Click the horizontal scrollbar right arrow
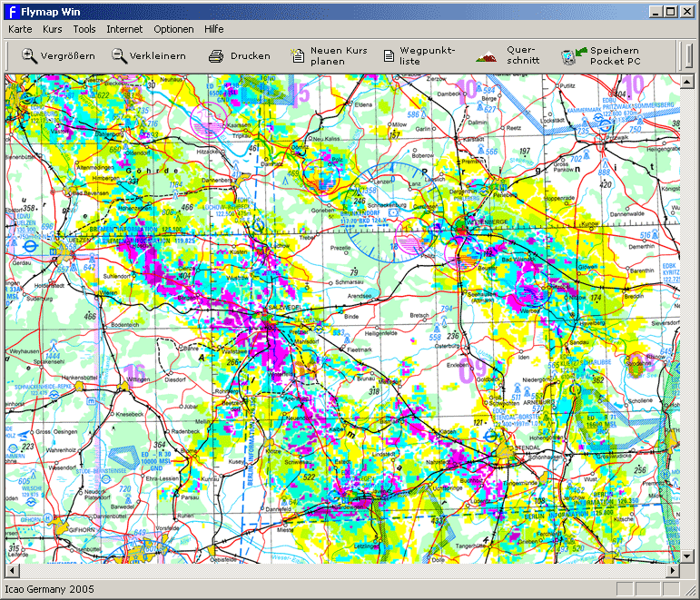 673,570
